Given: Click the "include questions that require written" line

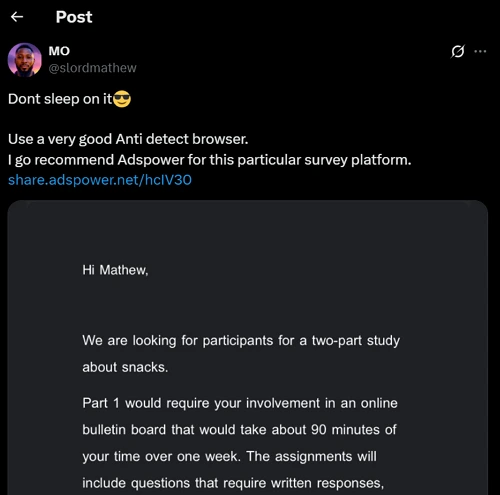Looking at the screenshot, I should 233,483.
